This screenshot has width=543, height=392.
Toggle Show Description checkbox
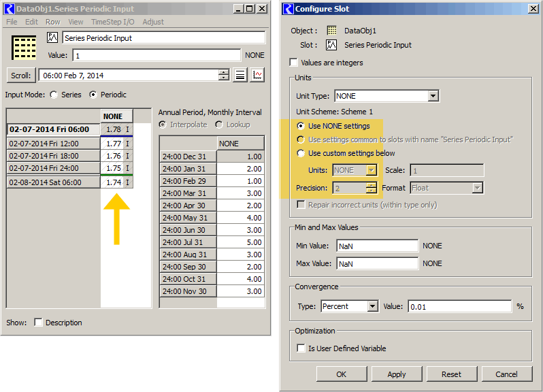pos(38,323)
